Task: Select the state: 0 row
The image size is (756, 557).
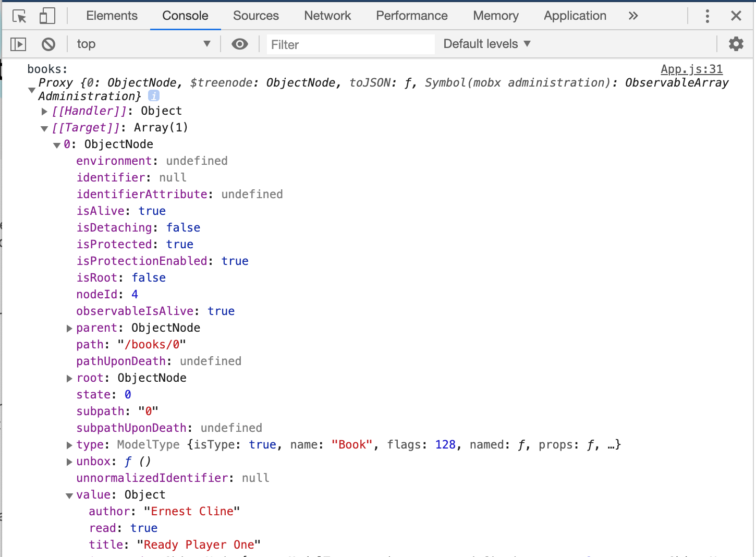Action: [x=104, y=394]
